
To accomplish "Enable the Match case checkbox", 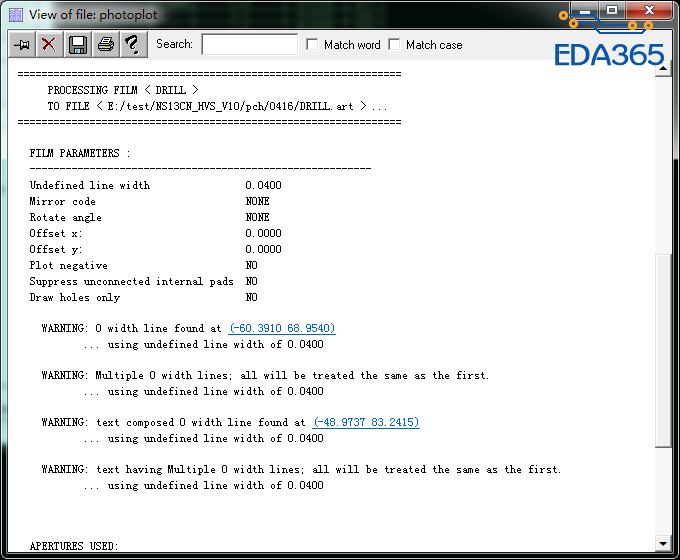I will (394, 44).
